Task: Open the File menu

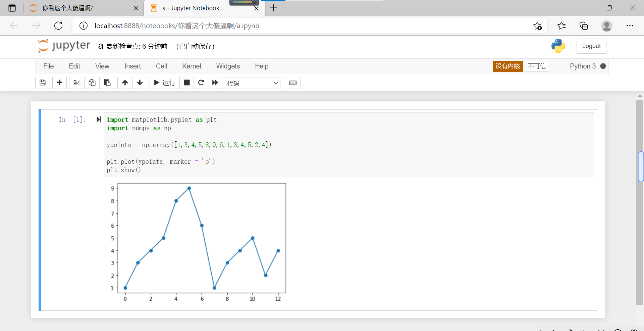Action: tap(48, 66)
